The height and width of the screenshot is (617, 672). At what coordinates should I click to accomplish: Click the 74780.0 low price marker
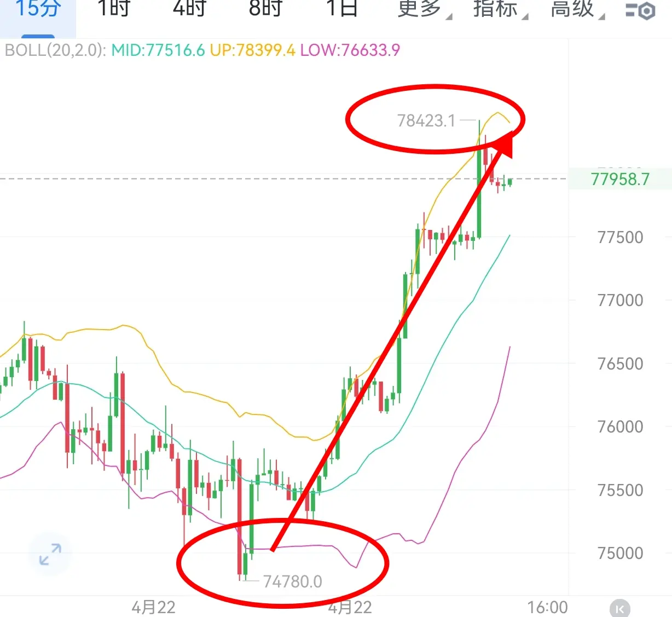(x=293, y=581)
